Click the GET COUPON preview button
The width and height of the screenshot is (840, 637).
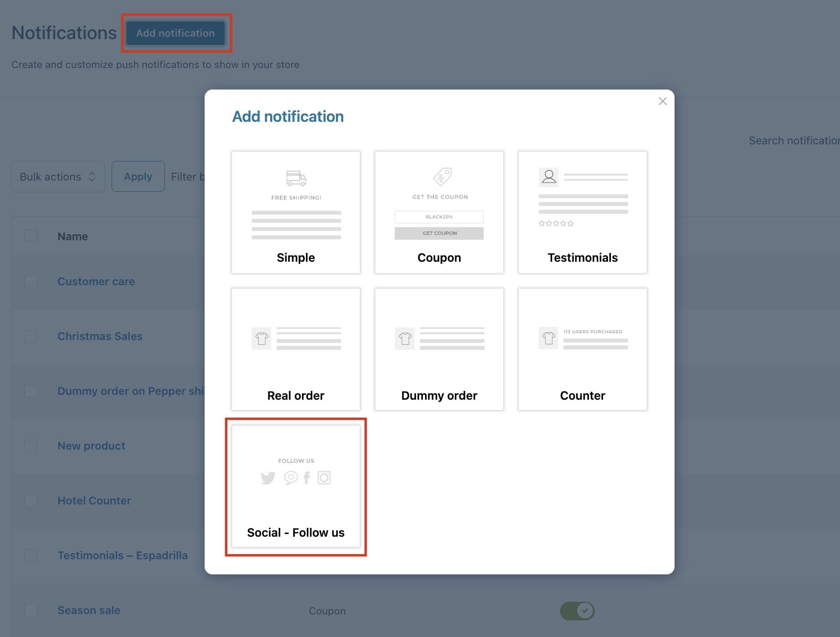coord(439,233)
